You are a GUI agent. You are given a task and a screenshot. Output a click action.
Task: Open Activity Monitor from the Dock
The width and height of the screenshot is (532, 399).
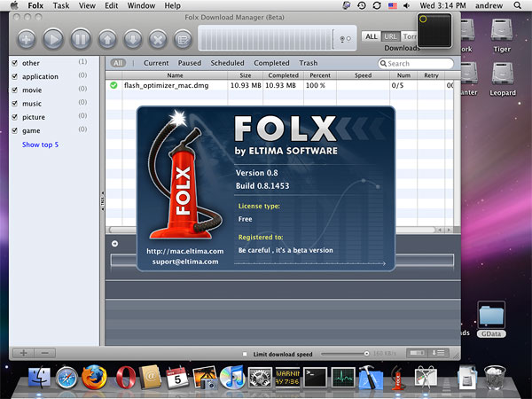click(x=343, y=378)
